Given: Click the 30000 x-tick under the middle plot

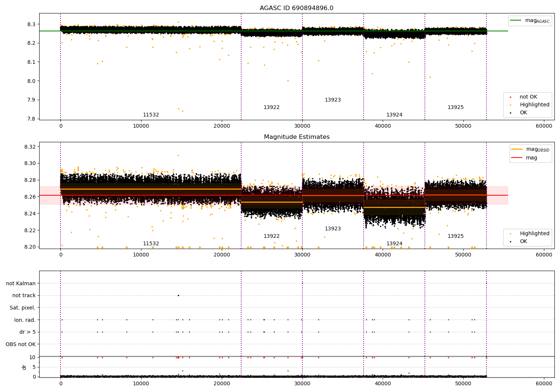Looking at the screenshot, I should click(x=302, y=255).
